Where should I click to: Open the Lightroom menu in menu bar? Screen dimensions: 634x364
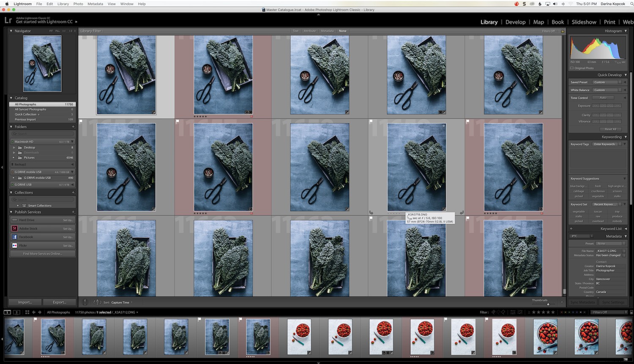point(22,4)
